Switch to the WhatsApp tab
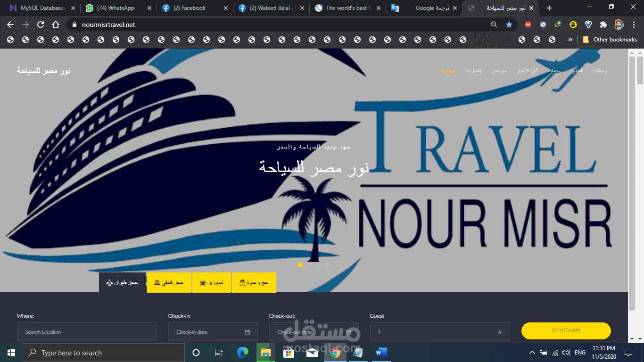 (118, 8)
